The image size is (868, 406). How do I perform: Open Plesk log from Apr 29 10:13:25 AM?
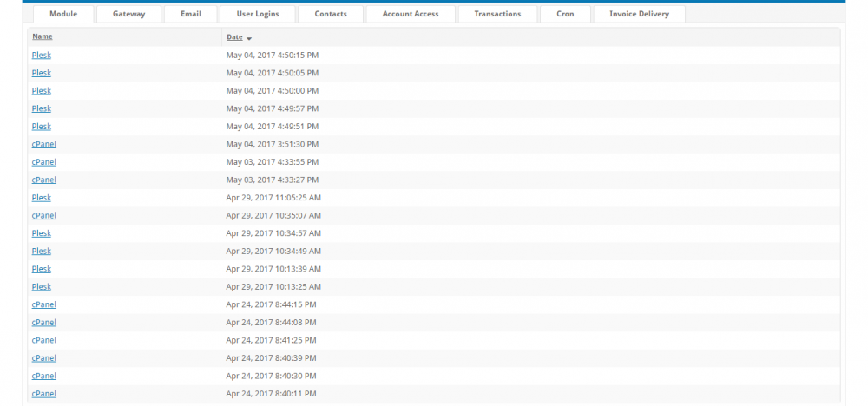point(42,286)
